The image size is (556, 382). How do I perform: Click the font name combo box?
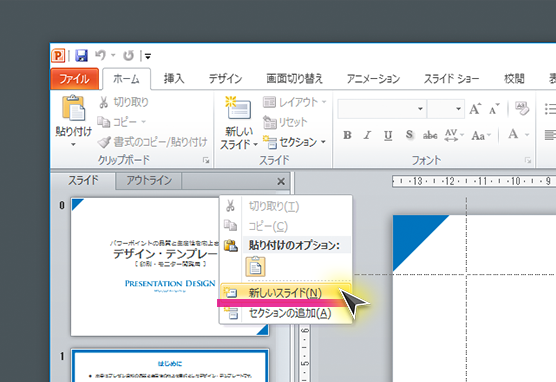pos(382,109)
